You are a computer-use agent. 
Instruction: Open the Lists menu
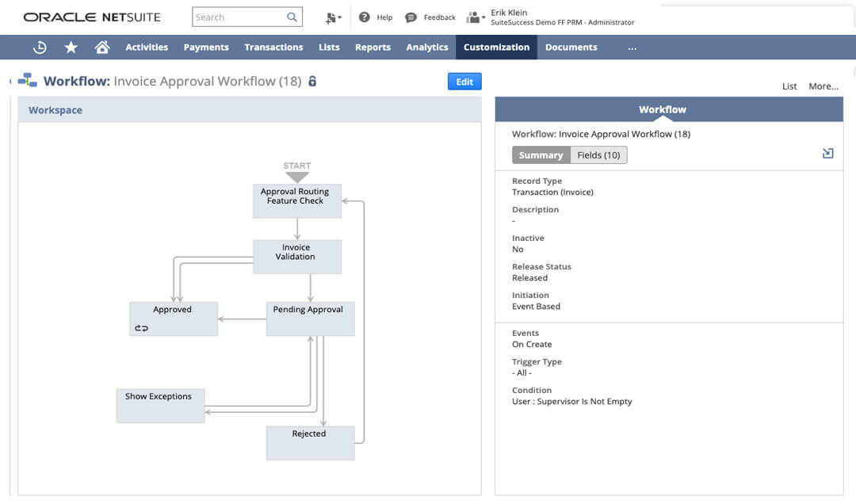[x=329, y=48]
